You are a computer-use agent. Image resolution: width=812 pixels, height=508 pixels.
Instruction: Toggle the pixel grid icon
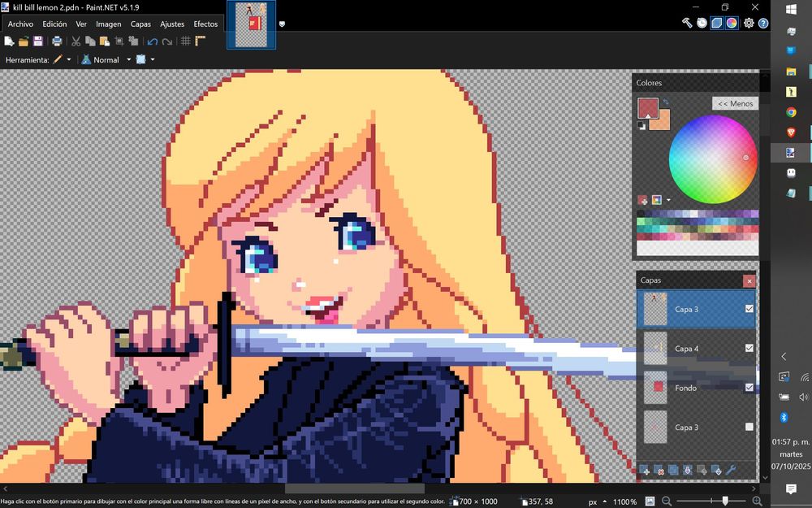pyautogui.click(x=186, y=41)
